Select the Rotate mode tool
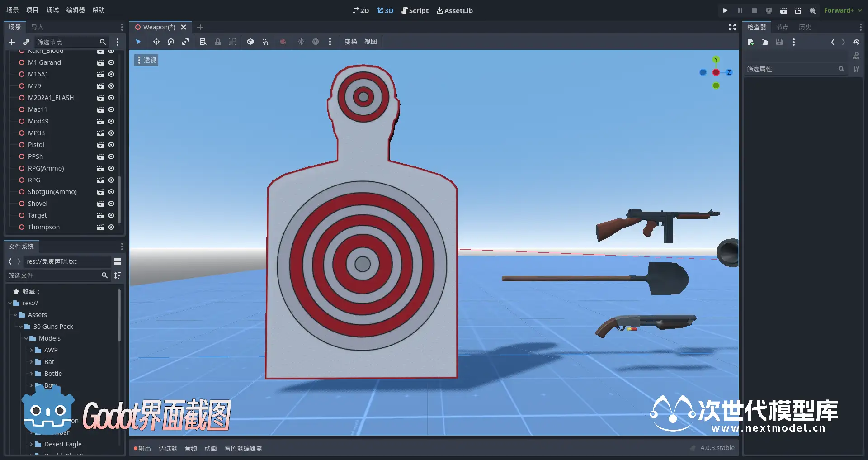The height and width of the screenshot is (460, 868). [x=171, y=42]
